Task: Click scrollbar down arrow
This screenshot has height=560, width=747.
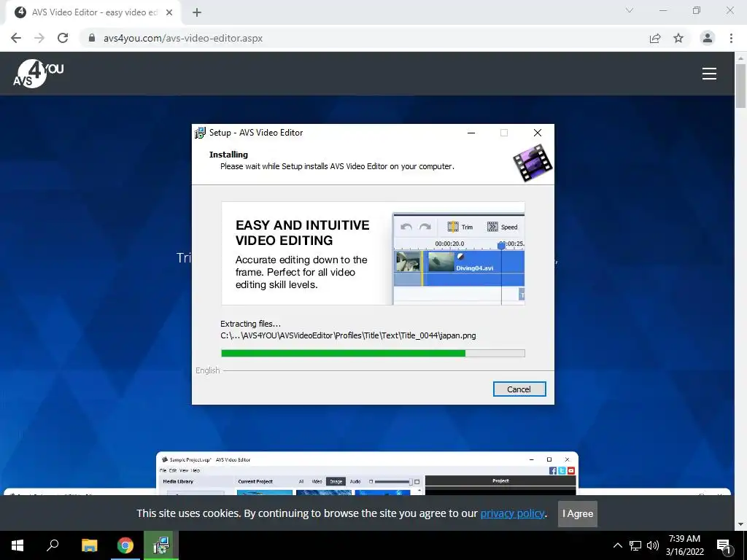Action: pyautogui.click(x=740, y=525)
